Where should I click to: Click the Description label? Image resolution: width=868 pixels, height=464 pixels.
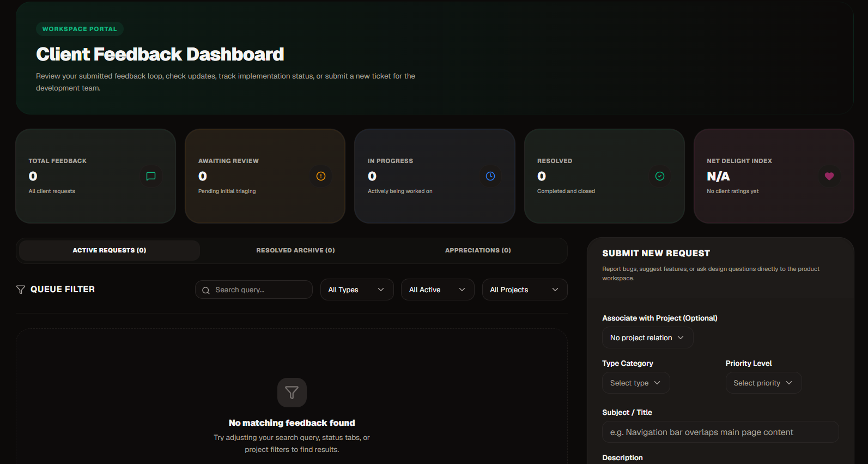[x=623, y=457]
